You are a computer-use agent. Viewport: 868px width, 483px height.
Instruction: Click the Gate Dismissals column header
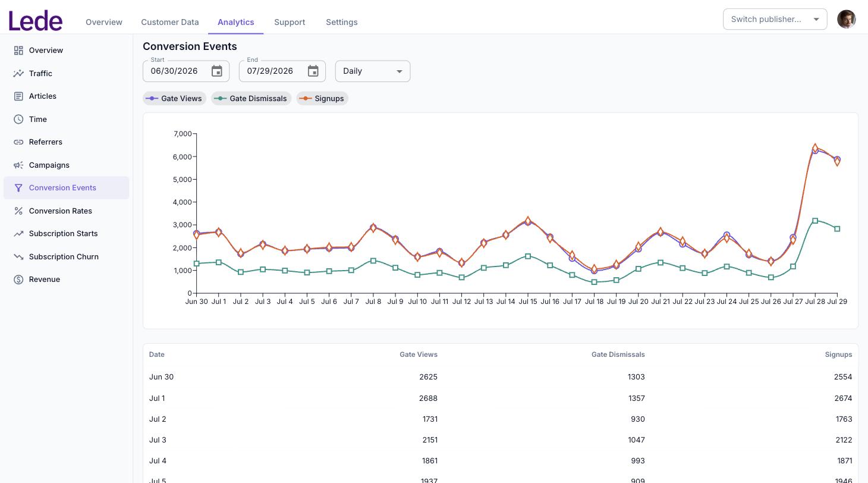click(x=618, y=355)
